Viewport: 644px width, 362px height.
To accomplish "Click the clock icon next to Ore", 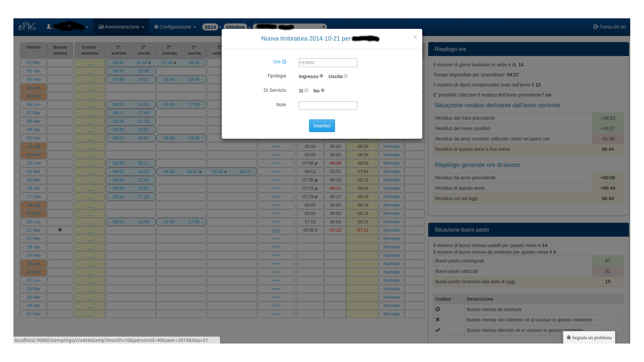I will click(284, 62).
